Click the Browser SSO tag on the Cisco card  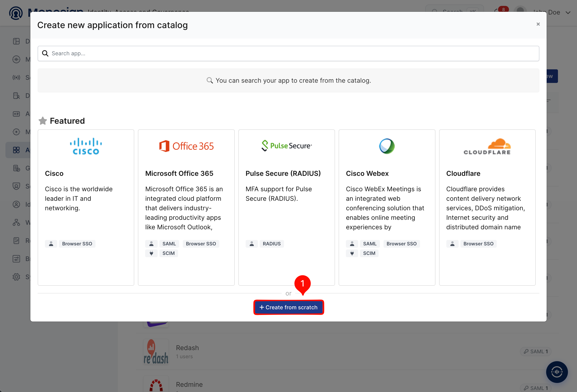click(x=77, y=244)
